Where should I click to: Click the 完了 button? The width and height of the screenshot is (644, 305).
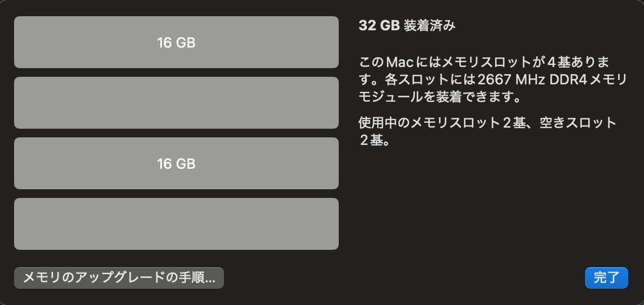click(606, 278)
